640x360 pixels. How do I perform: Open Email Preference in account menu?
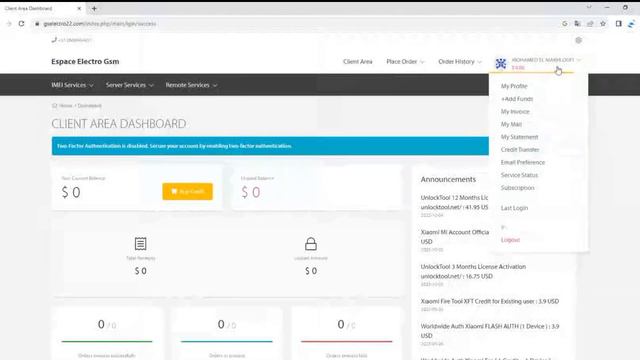[x=523, y=162]
